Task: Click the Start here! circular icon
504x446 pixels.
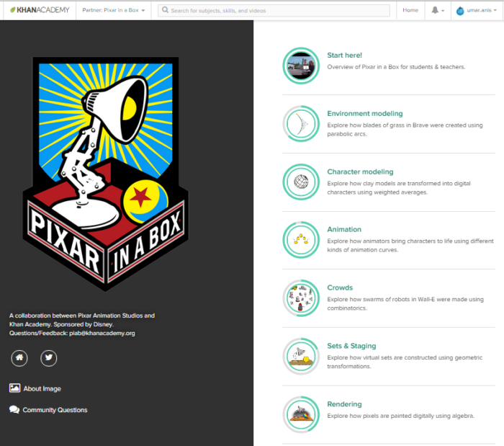Action: click(x=301, y=66)
